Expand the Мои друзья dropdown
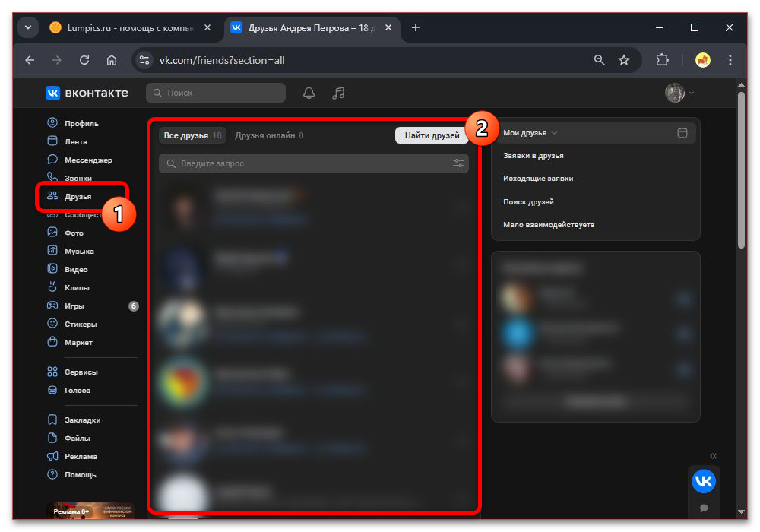 [530, 133]
